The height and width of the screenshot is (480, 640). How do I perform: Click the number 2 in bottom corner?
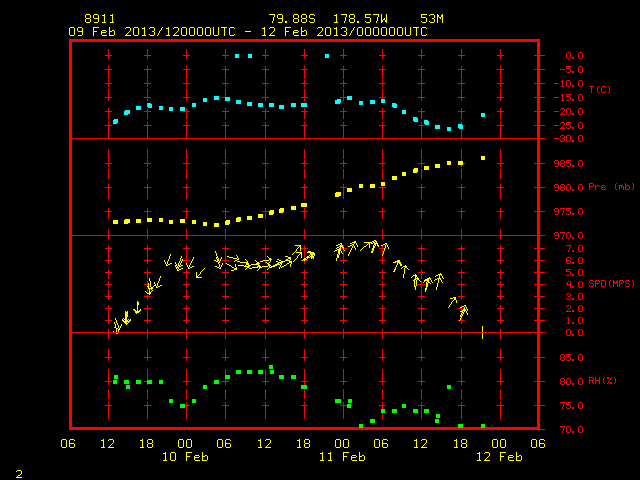(x=19, y=474)
